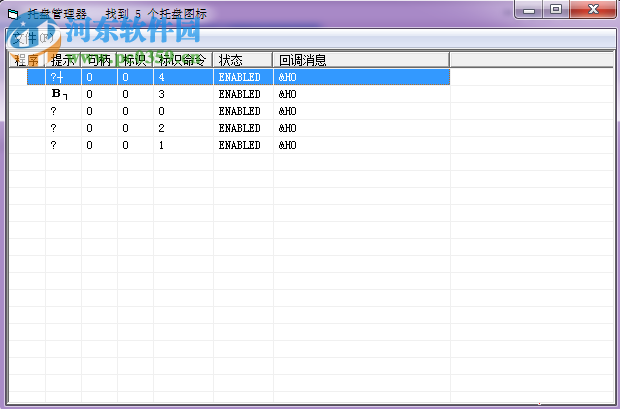
Task: Click the window icon in the title bar
Action: tap(13, 14)
